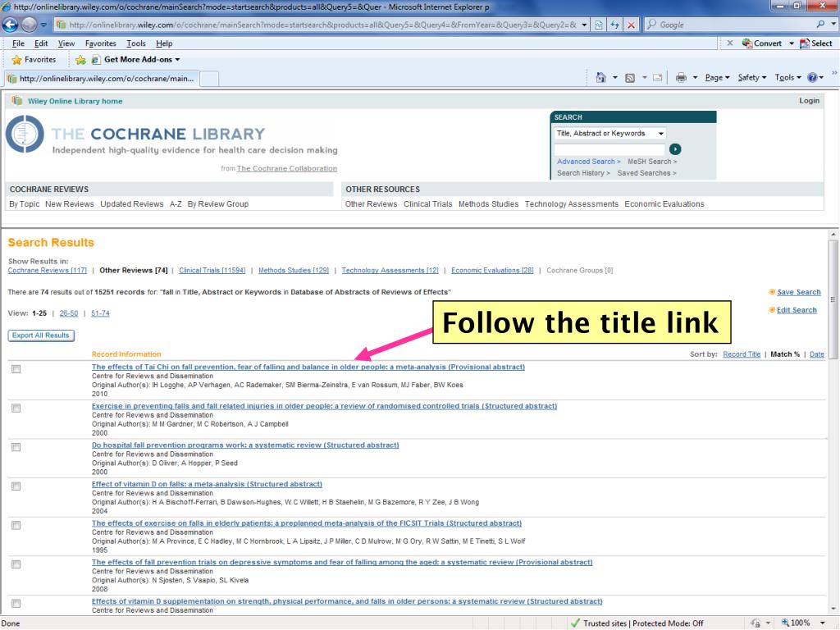
Task: Show Clinical Trials [11594] results
Action: click(x=212, y=271)
